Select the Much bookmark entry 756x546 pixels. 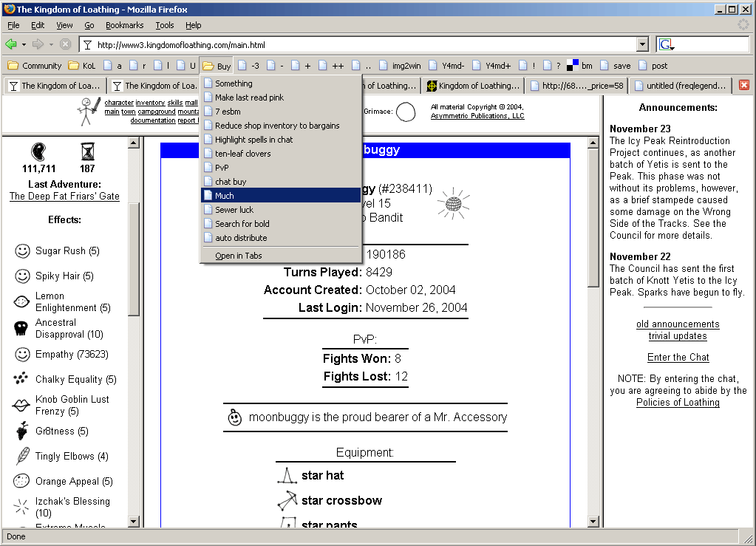click(281, 196)
